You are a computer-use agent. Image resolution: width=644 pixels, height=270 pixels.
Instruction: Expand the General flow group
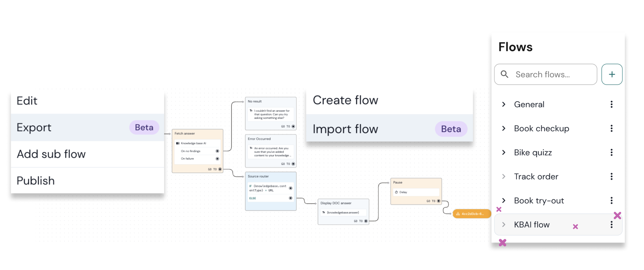(x=504, y=104)
